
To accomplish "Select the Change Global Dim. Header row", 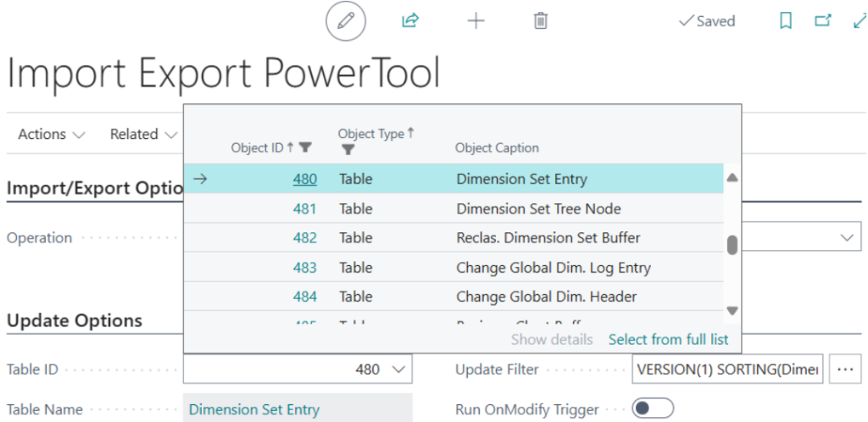I will 546,297.
